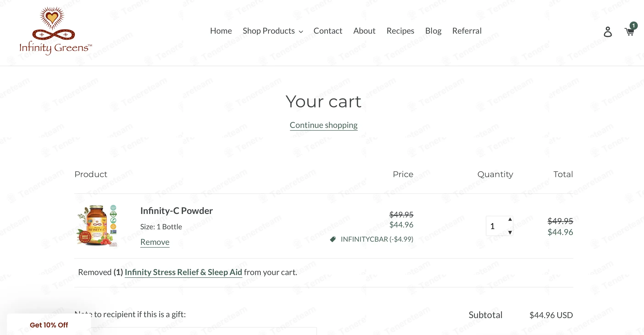Decrease quantity with the down arrow
The image size is (644, 335).
pos(510,232)
